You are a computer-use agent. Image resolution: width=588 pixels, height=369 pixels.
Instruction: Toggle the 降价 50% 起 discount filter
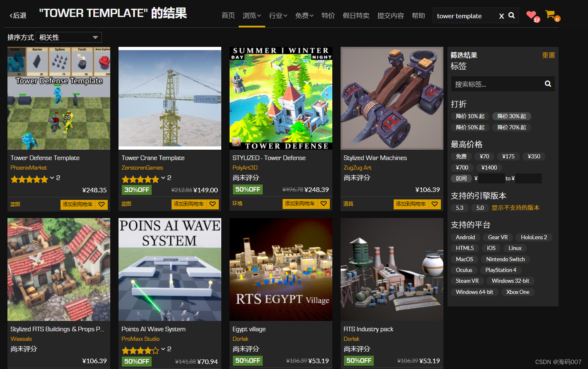[x=470, y=127]
